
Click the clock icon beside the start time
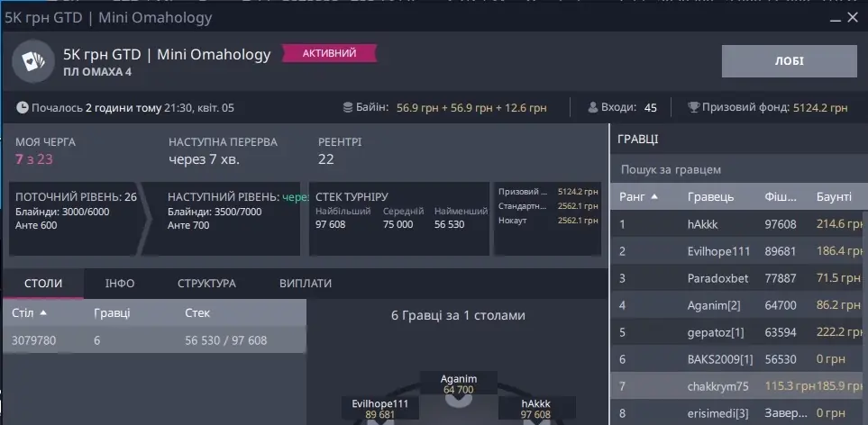tap(23, 108)
